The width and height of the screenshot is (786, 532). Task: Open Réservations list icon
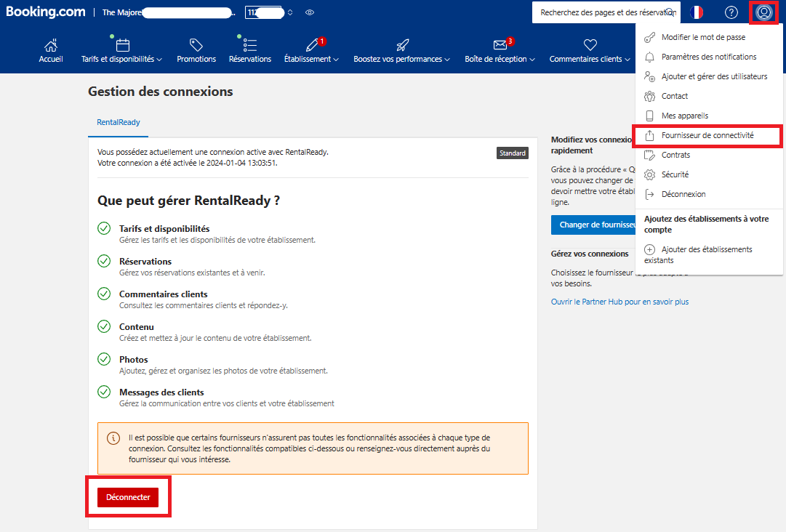point(249,45)
